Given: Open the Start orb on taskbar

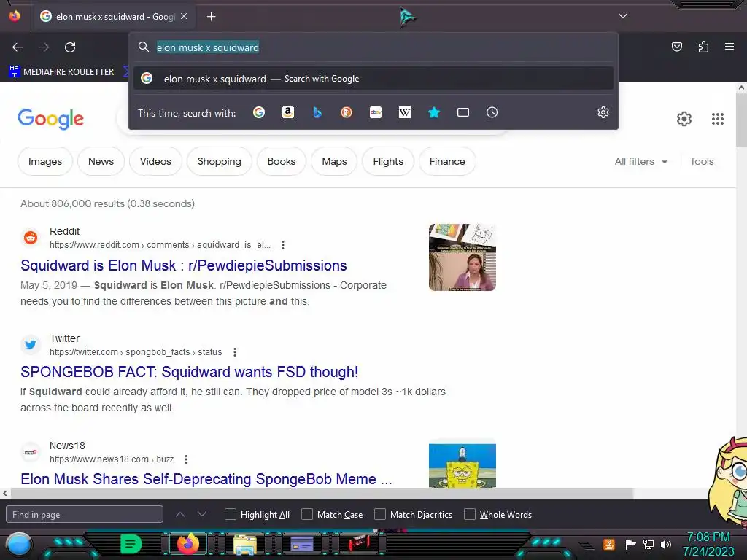Looking at the screenshot, I should coord(18,545).
